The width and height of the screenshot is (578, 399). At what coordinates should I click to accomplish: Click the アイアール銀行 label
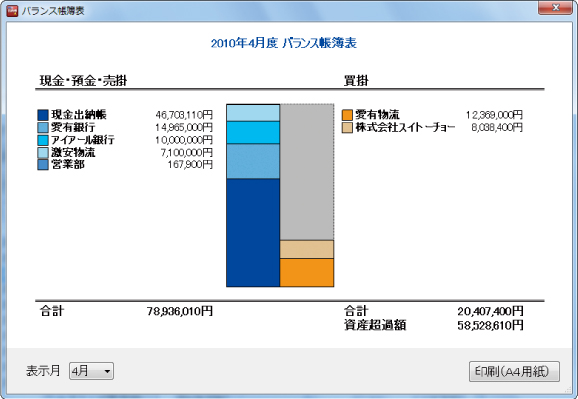click(83, 140)
